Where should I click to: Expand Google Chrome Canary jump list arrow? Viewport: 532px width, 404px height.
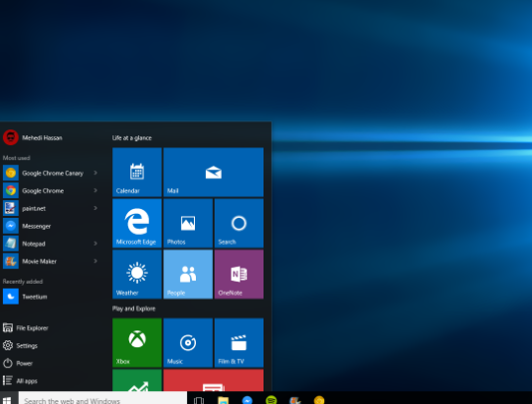[x=95, y=173]
